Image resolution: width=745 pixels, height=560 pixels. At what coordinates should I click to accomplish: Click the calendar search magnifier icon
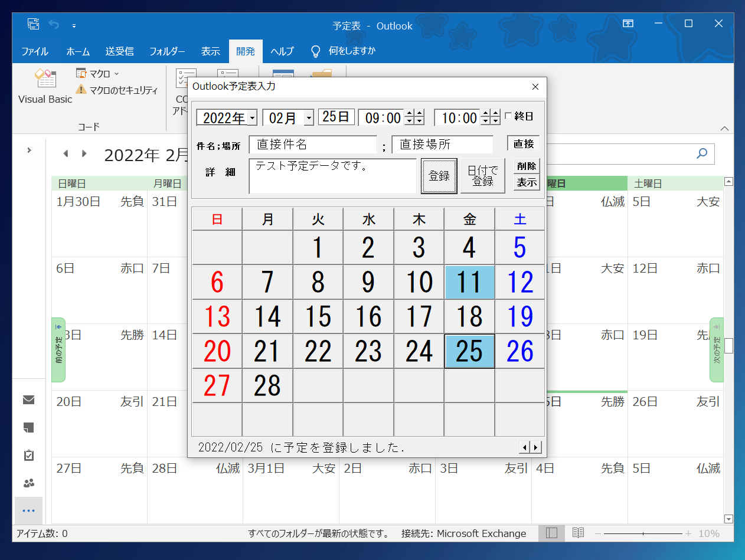tap(702, 153)
